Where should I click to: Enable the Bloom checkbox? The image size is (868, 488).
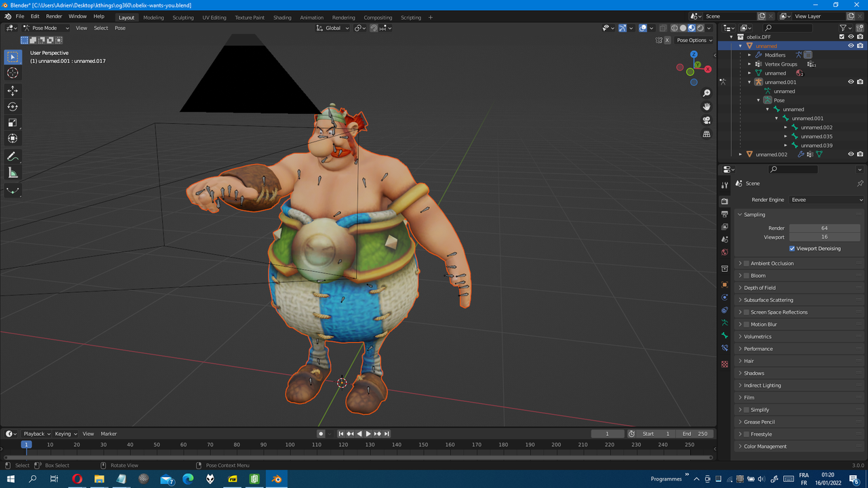(x=747, y=276)
